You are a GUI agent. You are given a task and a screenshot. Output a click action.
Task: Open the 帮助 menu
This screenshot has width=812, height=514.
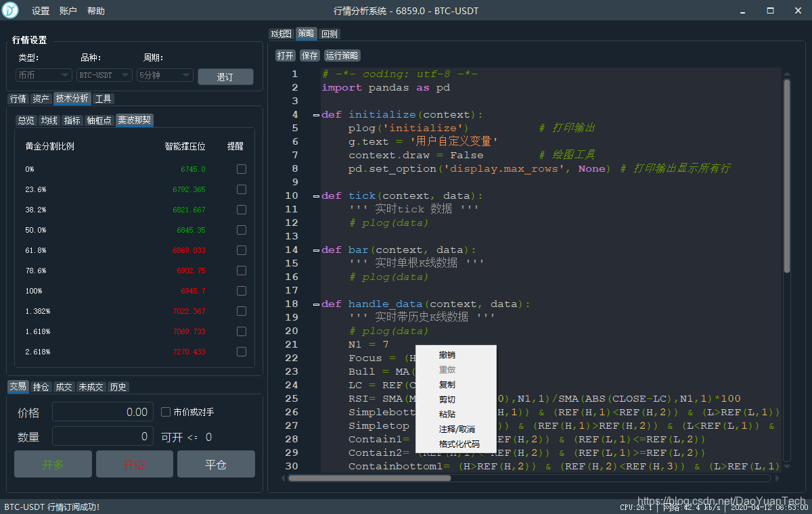coord(95,10)
